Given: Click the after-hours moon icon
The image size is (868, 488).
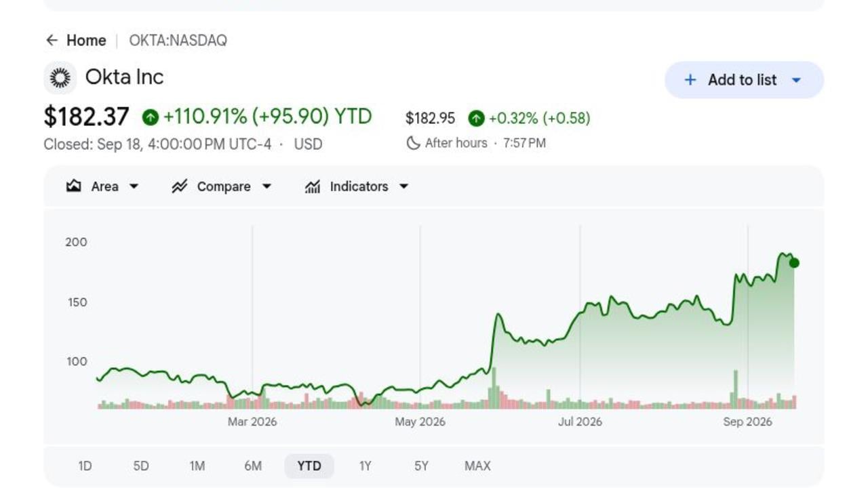Looking at the screenshot, I should tap(413, 143).
